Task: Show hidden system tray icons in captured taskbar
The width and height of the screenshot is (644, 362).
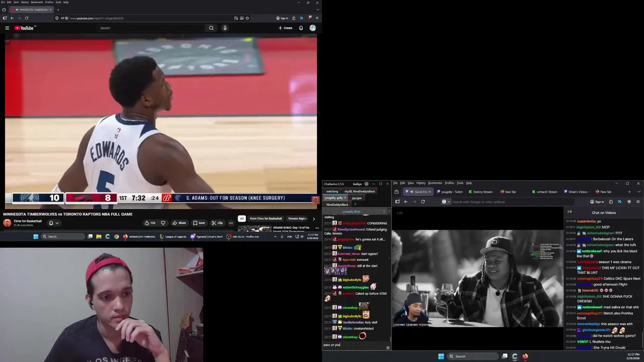Action: point(276,236)
